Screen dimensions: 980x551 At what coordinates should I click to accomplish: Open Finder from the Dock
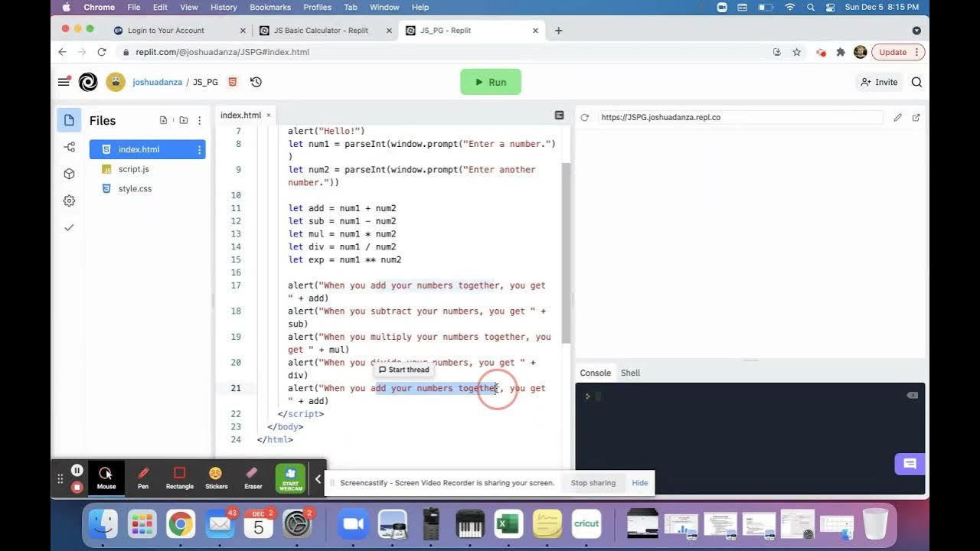103,524
